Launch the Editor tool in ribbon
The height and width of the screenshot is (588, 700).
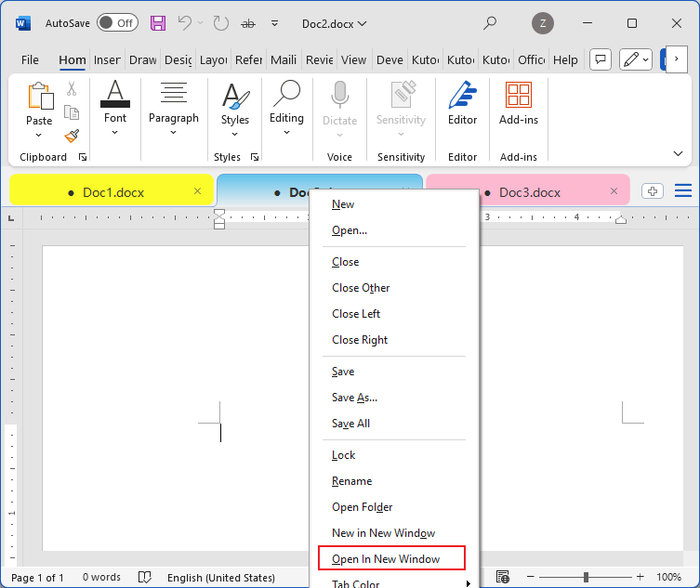pyautogui.click(x=462, y=103)
